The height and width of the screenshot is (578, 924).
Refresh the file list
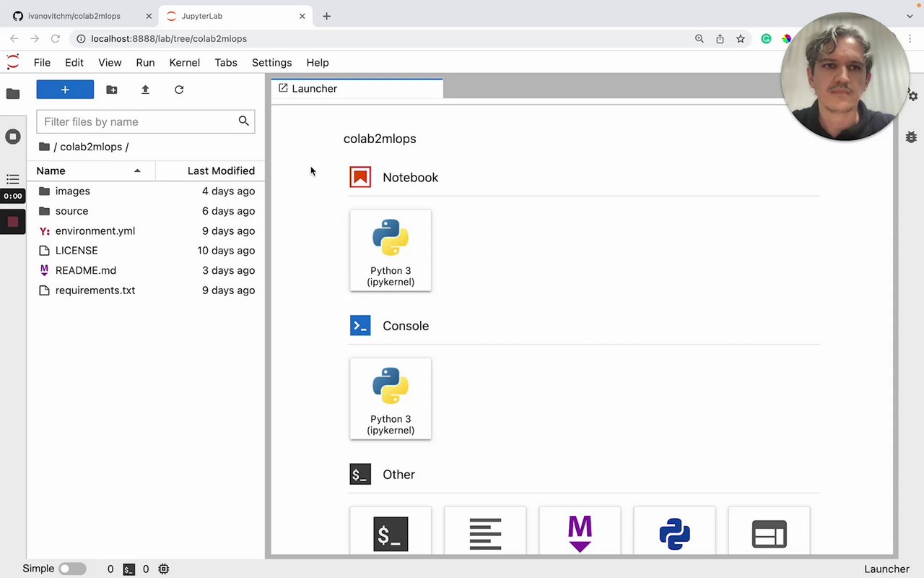click(179, 90)
